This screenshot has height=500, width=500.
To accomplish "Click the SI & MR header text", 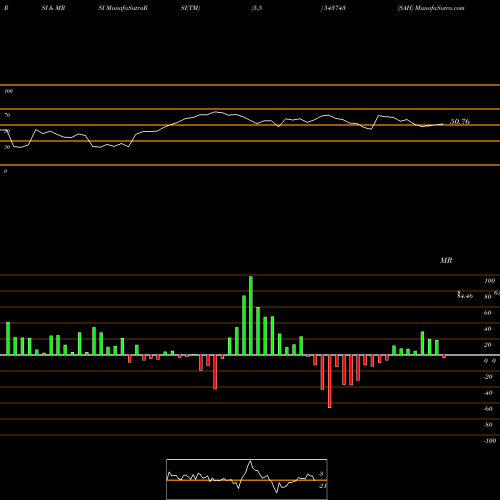I will pyautogui.click(x=53, y=8).
